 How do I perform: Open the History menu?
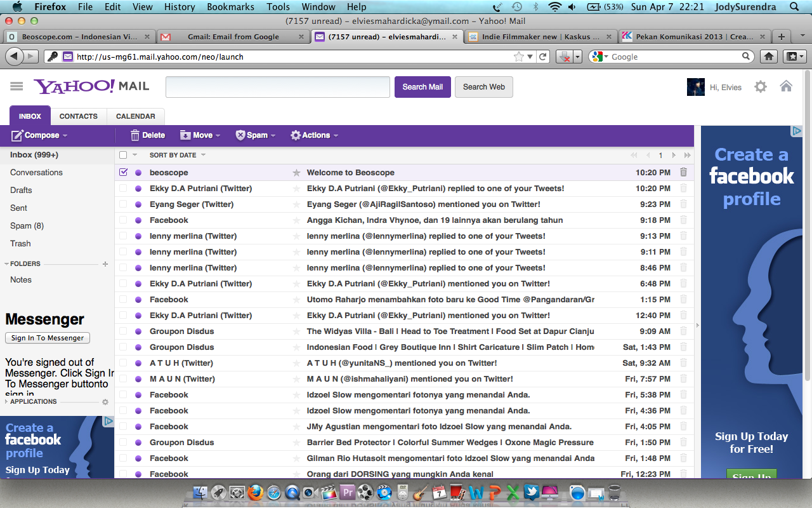pyautogui.click(x=180, y=7)
